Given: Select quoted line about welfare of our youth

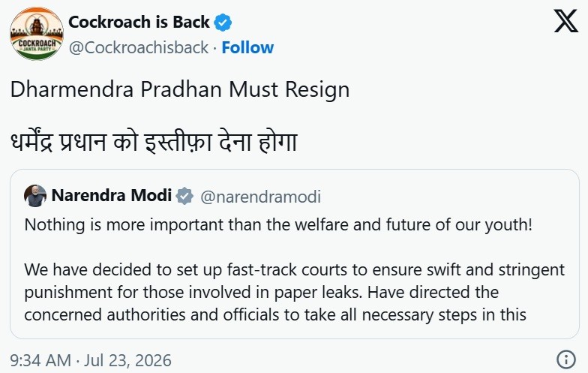Looking at the screenshot, I should point(278,225).
